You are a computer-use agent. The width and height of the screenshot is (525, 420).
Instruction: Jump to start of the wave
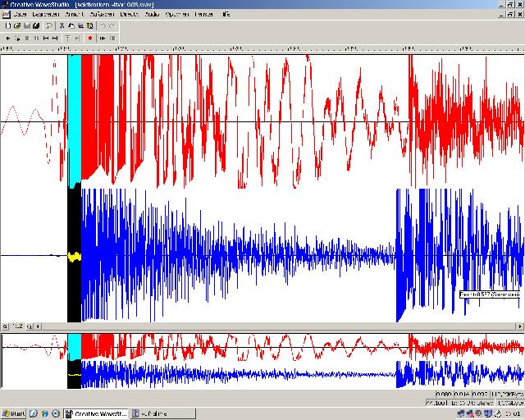(46, 39)
